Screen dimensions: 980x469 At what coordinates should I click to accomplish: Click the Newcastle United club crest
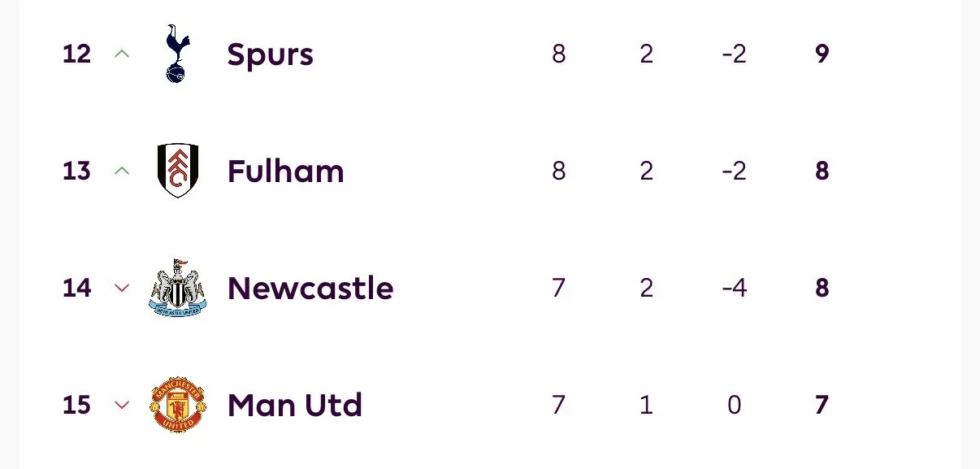coord(177,288)
